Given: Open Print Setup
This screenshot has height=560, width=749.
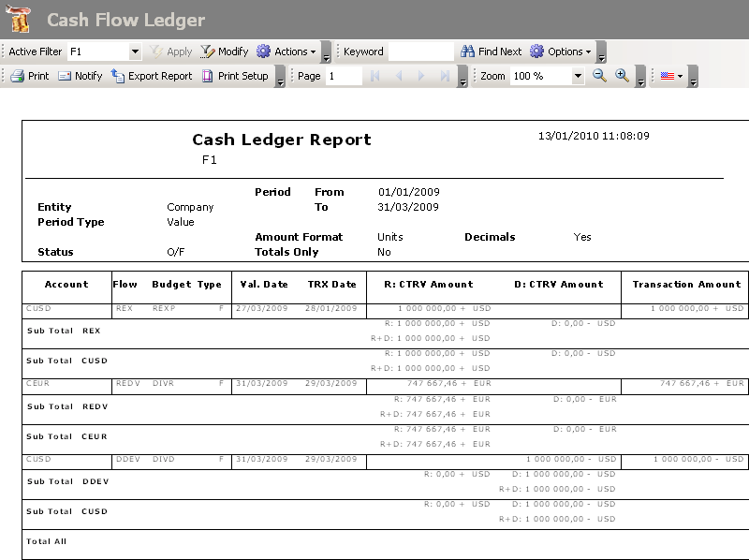Looking at the screenshot, I should point(235,76).
